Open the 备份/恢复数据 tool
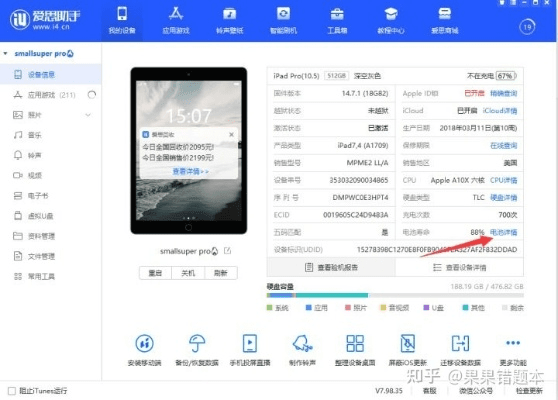558x400 pixels. click(197, 350)
